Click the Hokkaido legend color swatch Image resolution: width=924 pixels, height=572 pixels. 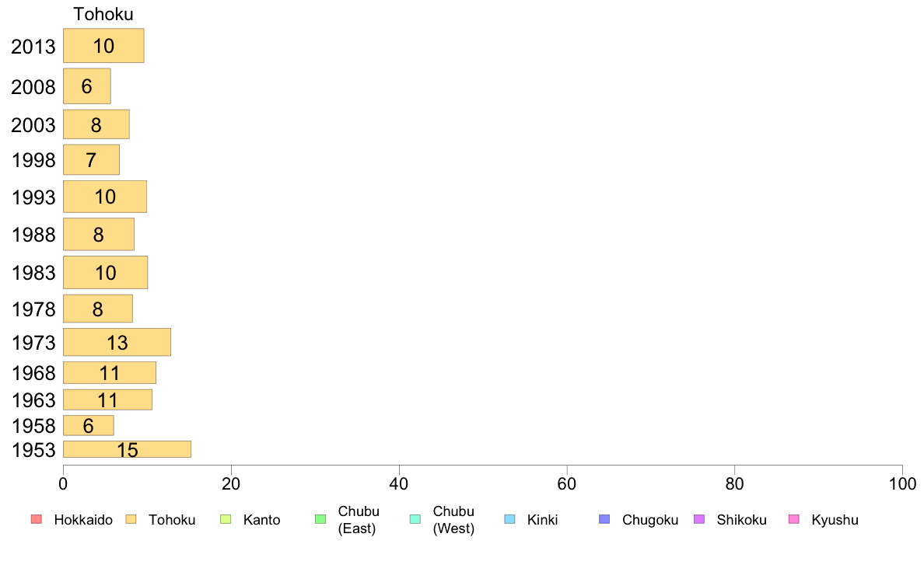[x=37, y=519]
